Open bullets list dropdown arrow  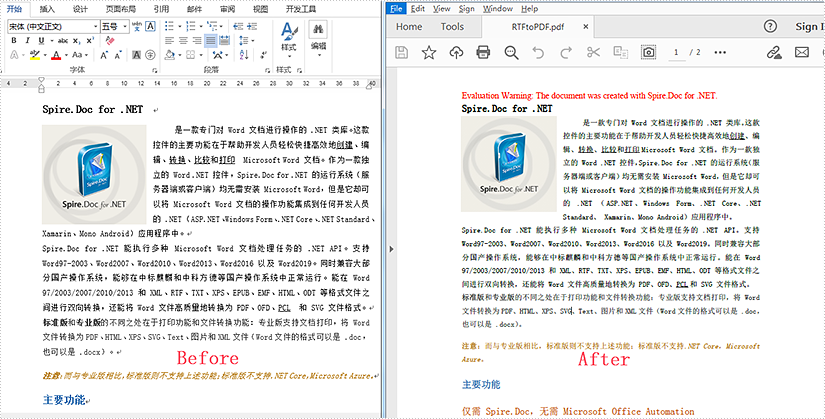click(180, 26)
